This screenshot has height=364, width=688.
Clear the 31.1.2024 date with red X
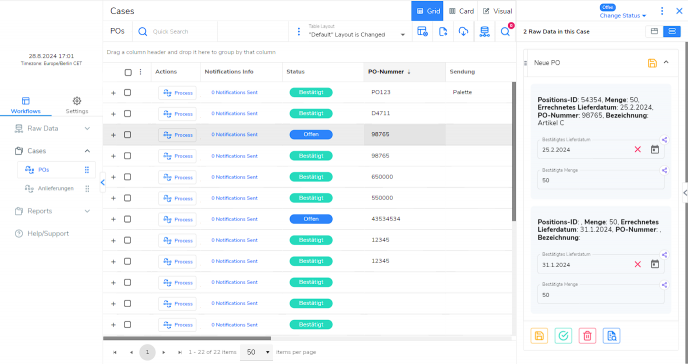click(638, 264)
